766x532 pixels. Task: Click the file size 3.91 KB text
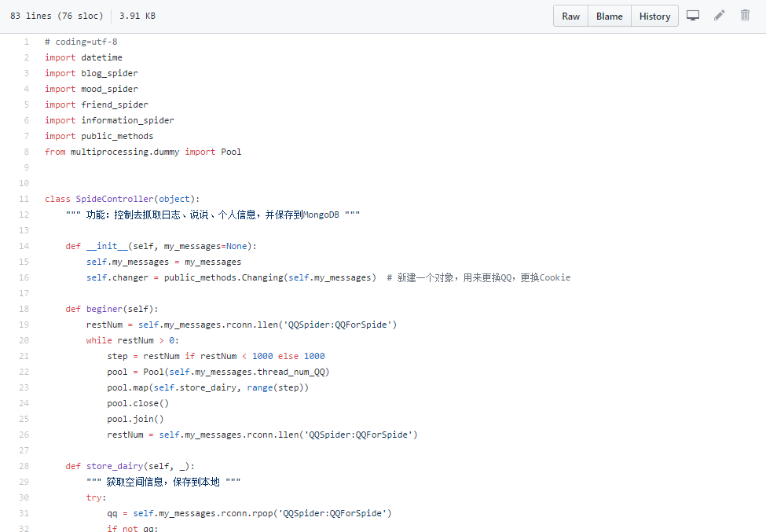pyautogui.click(x=137, y=16)
